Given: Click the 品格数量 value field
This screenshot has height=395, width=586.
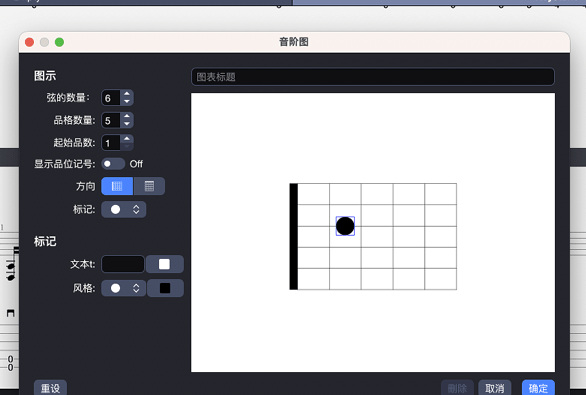Looking at the screenshot, I should [111, 120].
